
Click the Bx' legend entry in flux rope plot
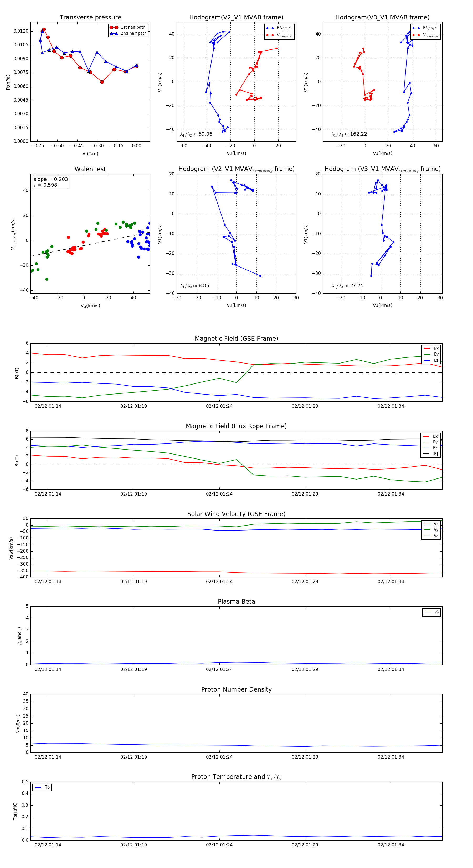click(x=431, y=436)
